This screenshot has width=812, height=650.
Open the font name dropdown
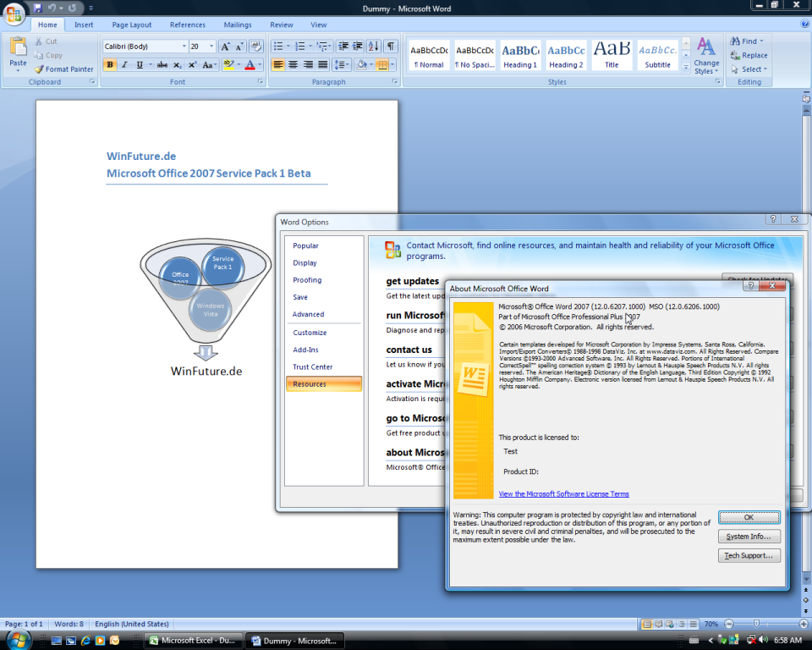(x=184, y=47)
